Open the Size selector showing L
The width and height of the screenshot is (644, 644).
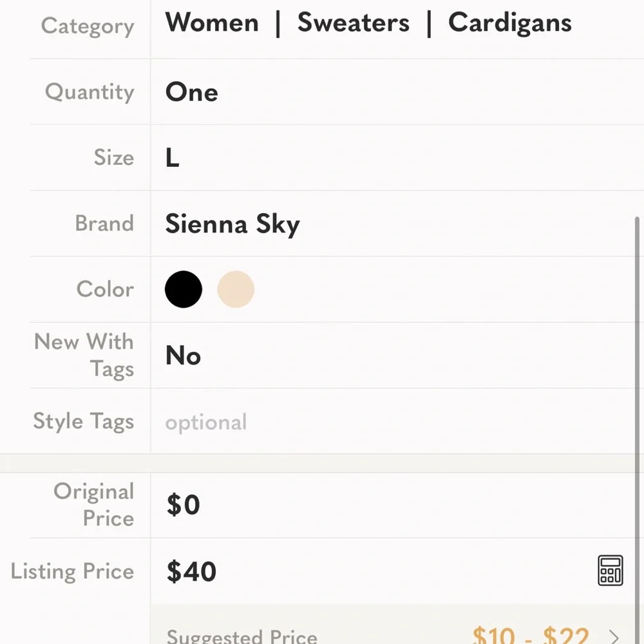pos(171,156)
